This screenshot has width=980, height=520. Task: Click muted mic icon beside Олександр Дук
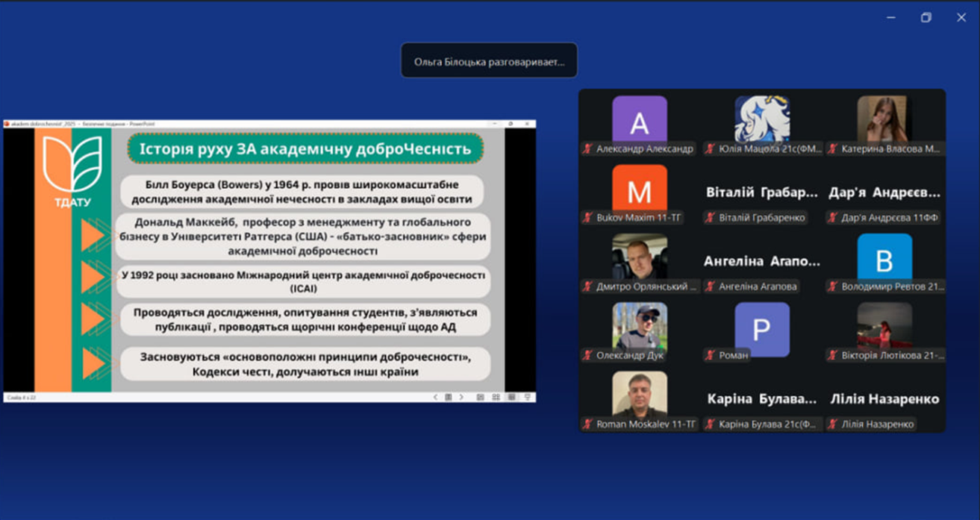click(x=588, y=355)
